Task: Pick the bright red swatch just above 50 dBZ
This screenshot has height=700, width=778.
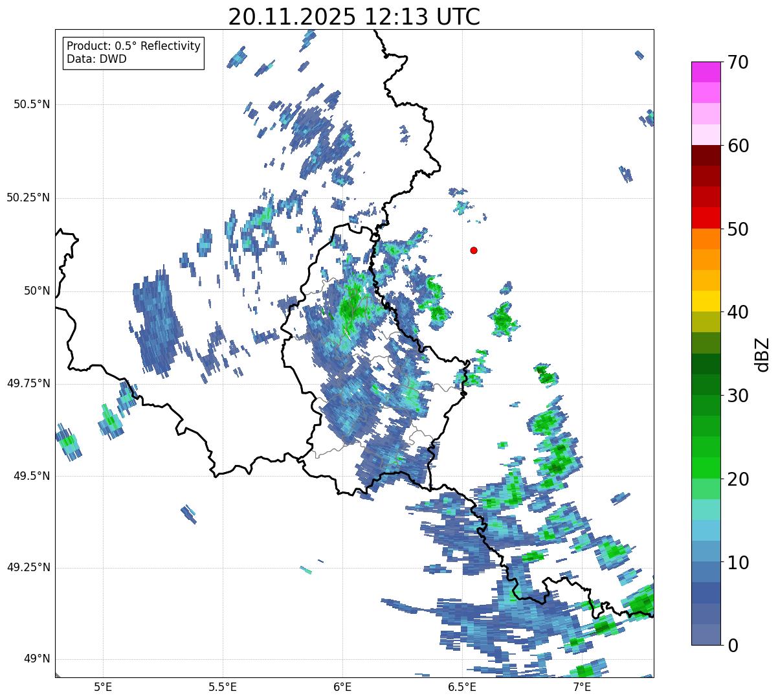Action: coord(706,218)
